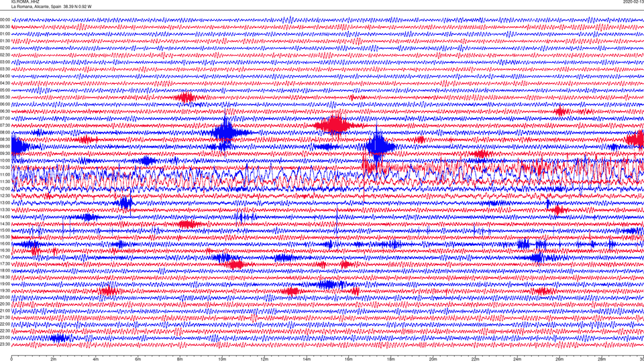Select the 12:30 trace label

click(5, 196)
